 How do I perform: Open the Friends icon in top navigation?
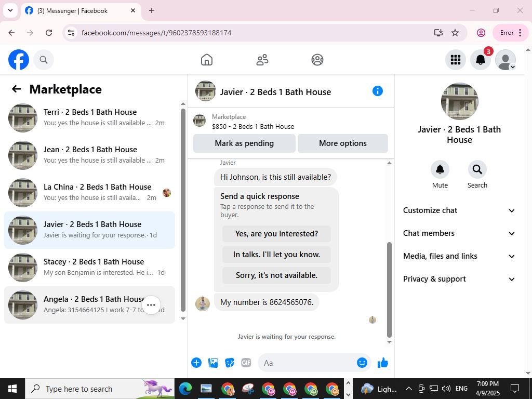[262, 60]
